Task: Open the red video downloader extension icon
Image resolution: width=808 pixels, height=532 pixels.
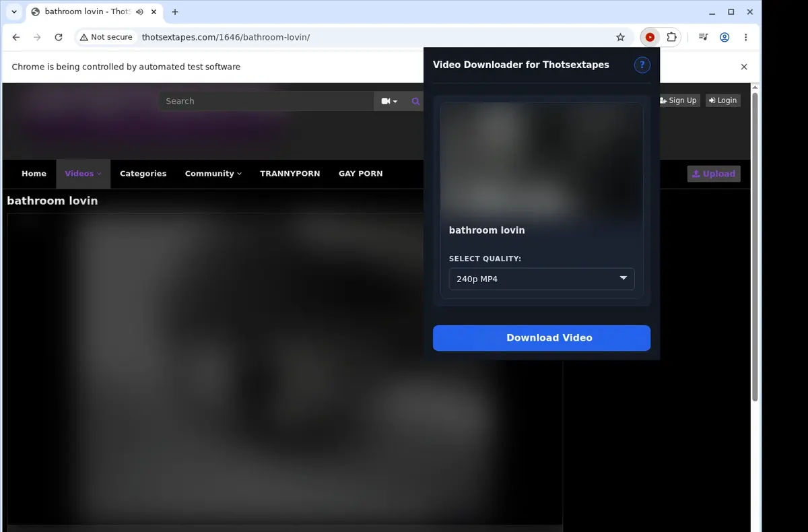Action: (x=650, y=38)
